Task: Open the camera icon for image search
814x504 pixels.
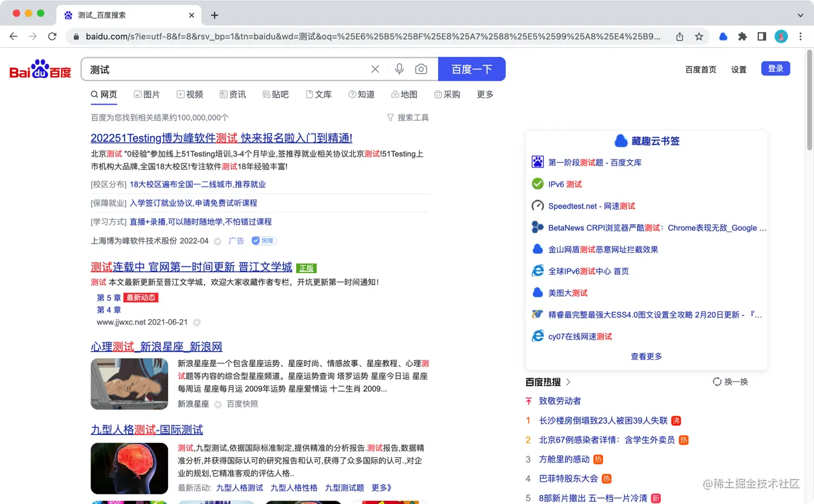Action: (421, 69)
